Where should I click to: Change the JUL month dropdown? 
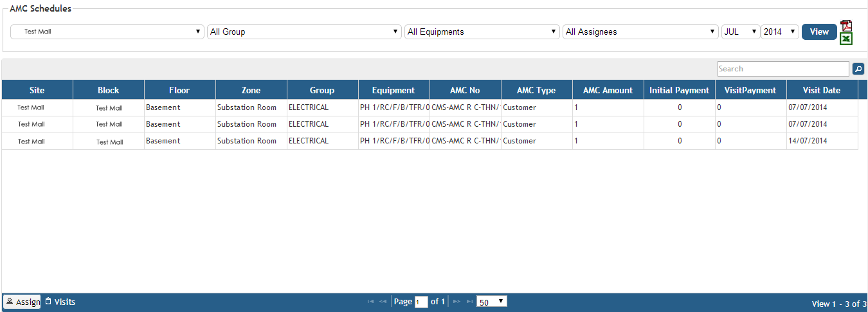pyautogui.click(x=741, y=32)
